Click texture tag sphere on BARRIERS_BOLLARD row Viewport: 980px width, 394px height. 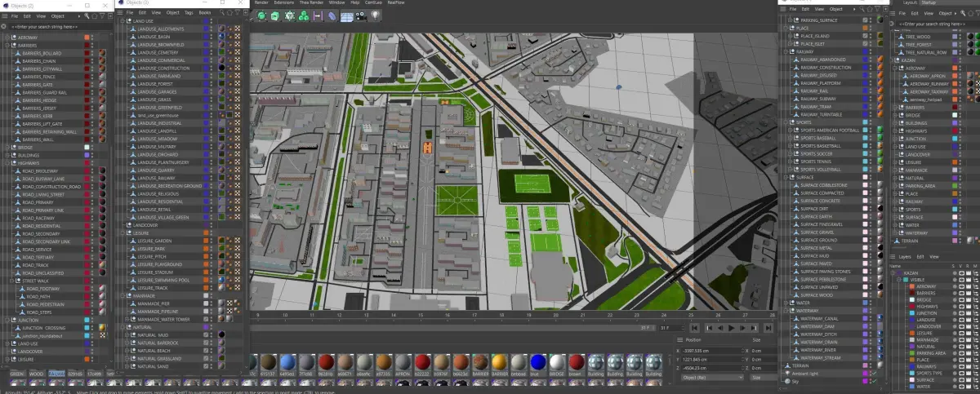tap(102, 53)
